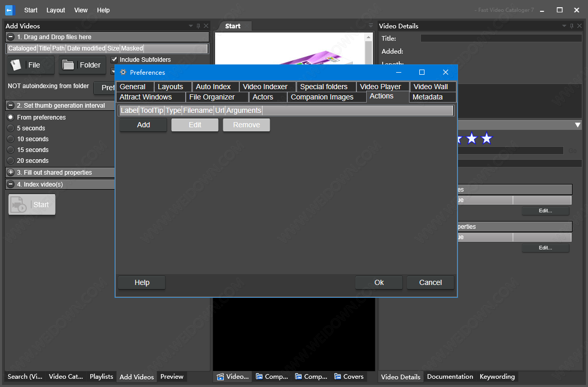Pin the Add Videos panel
Screen dimensions: 588x387
[x=198, y=26]
